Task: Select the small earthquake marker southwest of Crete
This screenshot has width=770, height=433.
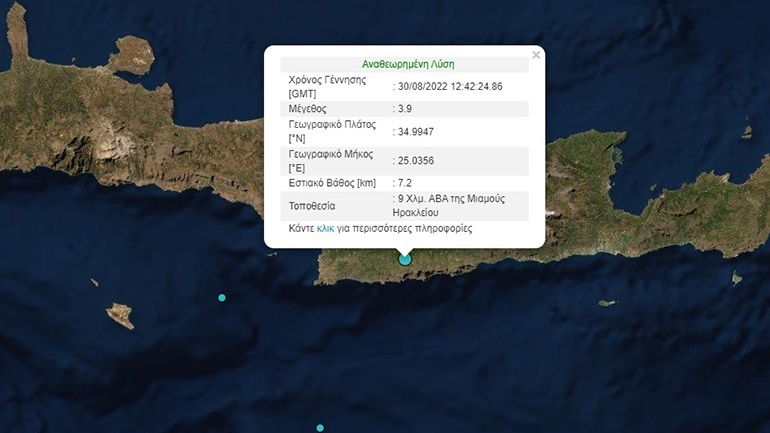Action: click(x=222, y=298)
